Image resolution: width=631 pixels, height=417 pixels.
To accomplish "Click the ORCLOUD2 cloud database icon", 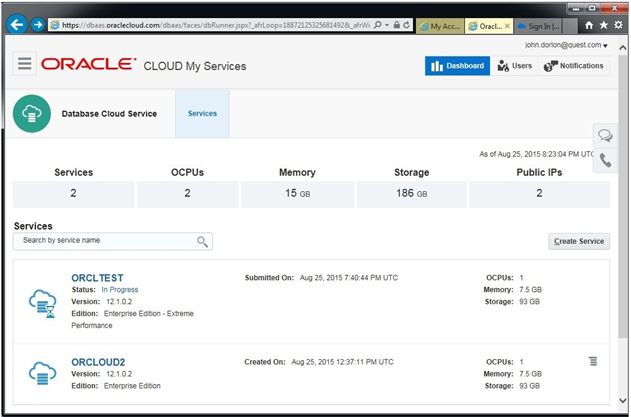I will (43, 374).
